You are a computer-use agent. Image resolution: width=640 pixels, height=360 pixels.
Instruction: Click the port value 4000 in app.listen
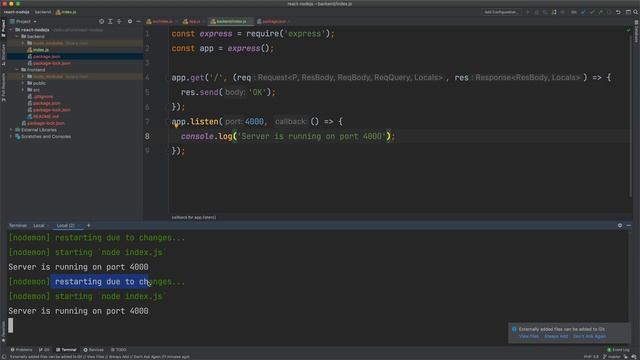click(254, 122)
